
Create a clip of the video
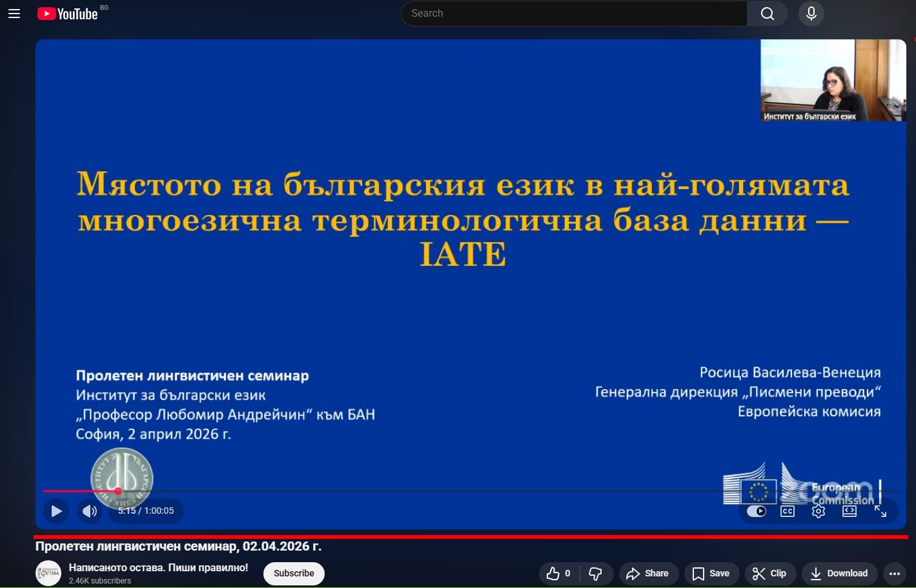tap(769, 573)
